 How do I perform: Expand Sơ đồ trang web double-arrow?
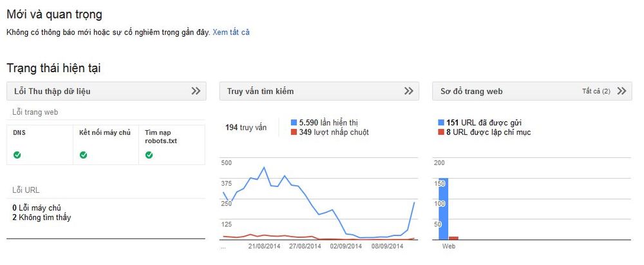pos(622,91)
